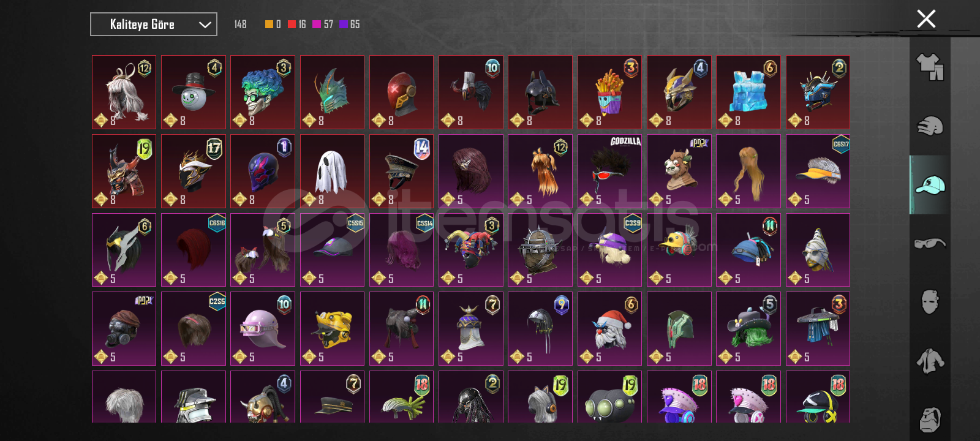Select the Santa hat clown mask item
The image size is (980, 441).
[610, 328]
